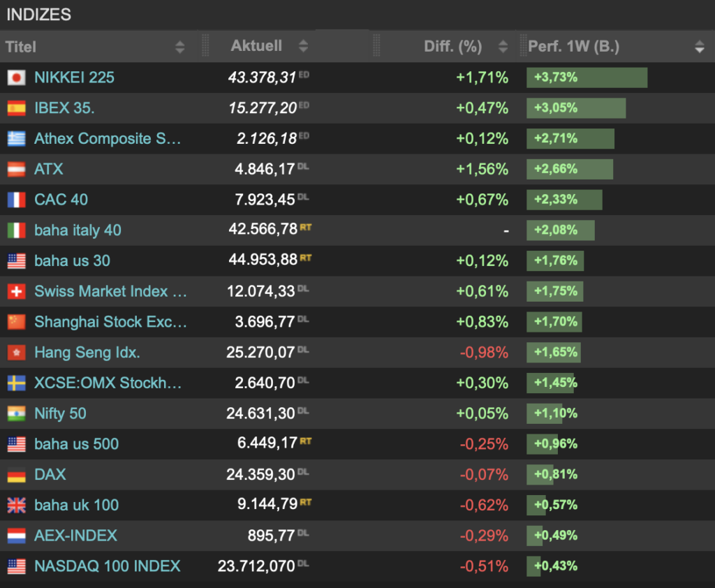Open the Hang Seng Idx. link
Image resolution: width=715 pixels, height=588 pixels.
[x=87, y=353]
